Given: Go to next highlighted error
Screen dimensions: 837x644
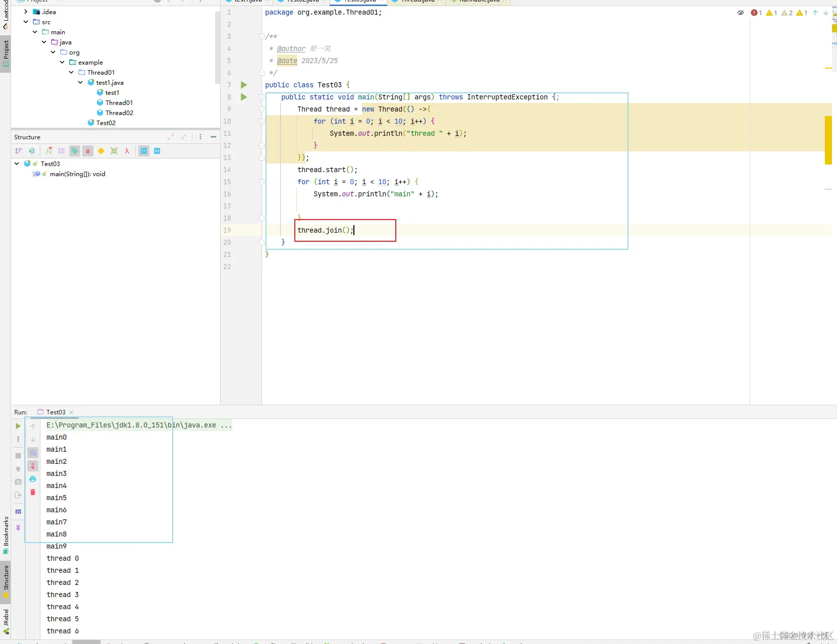Looking at the screenshot, I should 826,13.
